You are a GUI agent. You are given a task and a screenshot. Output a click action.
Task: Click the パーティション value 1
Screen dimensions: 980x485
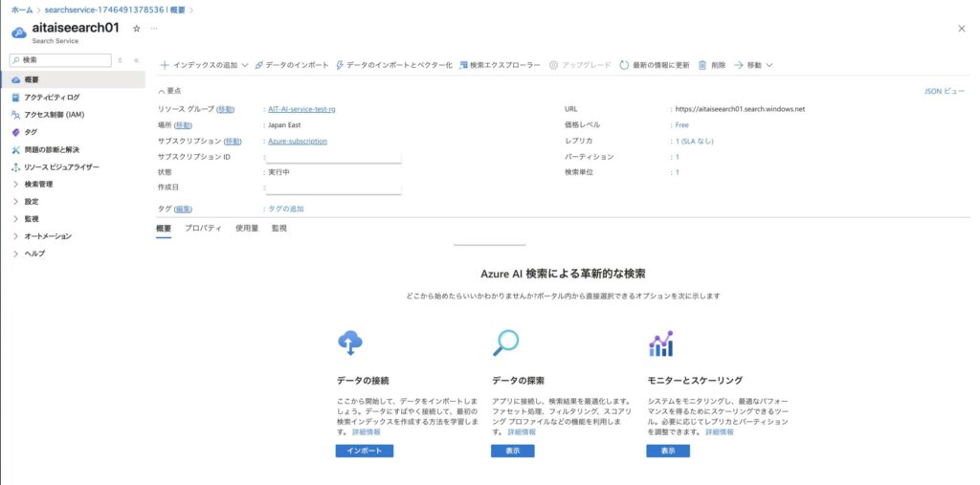677,157
